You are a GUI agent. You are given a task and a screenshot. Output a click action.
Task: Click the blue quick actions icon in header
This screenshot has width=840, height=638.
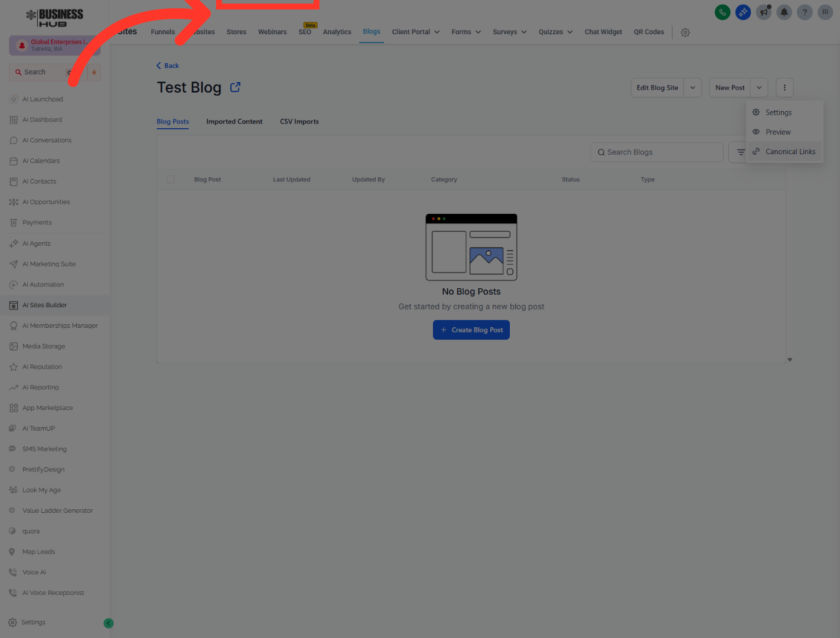pyautogui.click(x=743, y=12)
